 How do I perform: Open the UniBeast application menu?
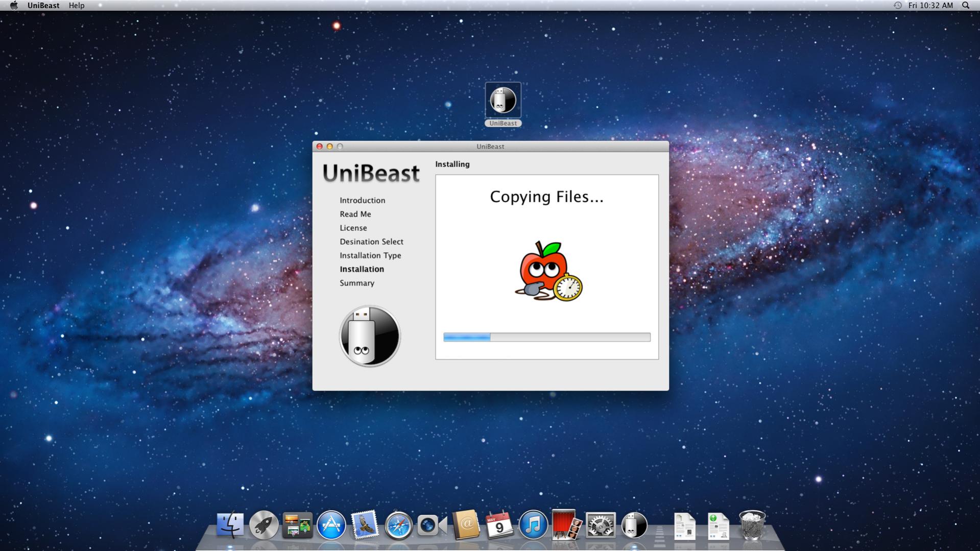coord(43,5)
